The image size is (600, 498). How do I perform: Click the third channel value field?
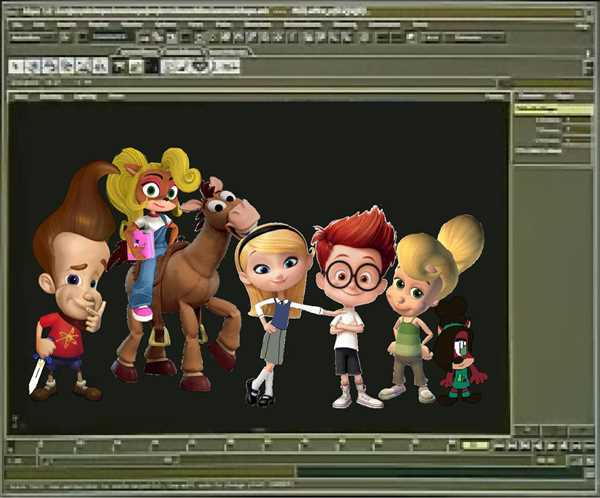coord(577,141)
